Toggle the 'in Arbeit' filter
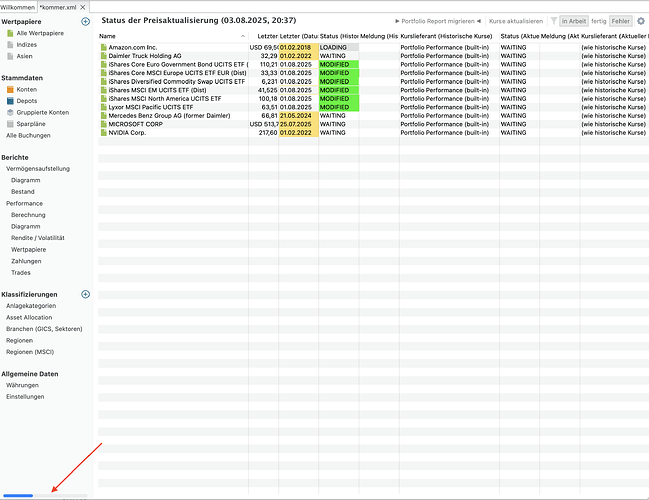 pos(574,21)
